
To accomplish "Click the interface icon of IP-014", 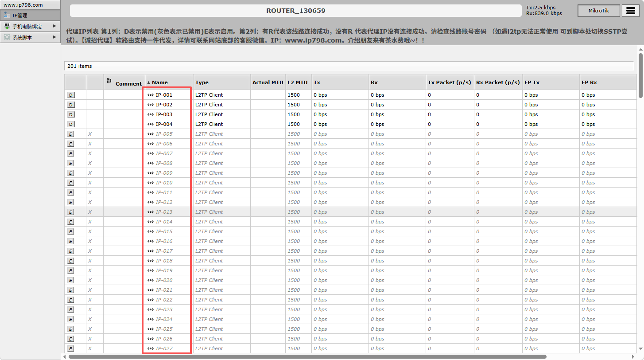I will tap(151, 222).
